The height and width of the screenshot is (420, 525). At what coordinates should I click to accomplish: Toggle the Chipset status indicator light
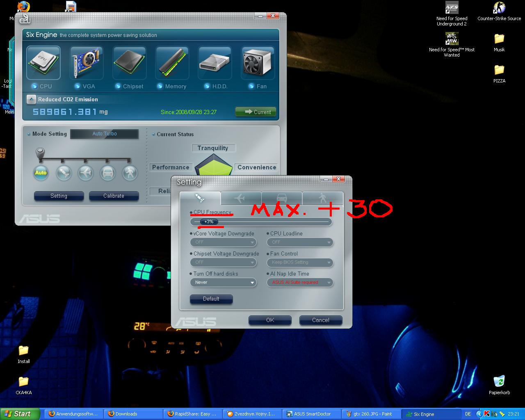(x=118, y=86)
